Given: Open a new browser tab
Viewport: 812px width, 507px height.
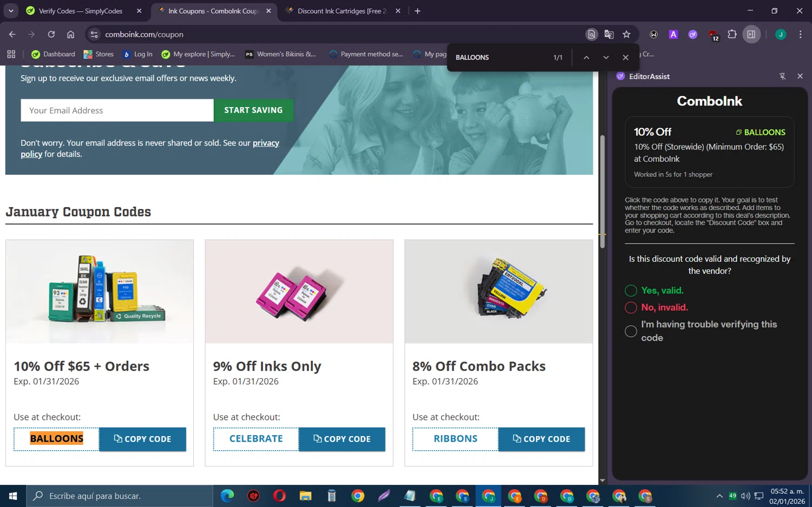Looking at the screenshot, I should click(x=417, y=11).
